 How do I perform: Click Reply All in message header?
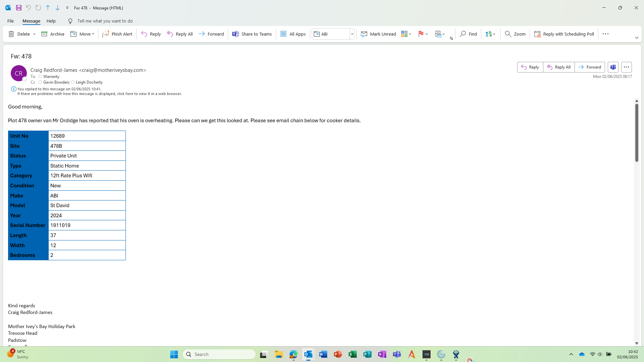tap(559, 67)
